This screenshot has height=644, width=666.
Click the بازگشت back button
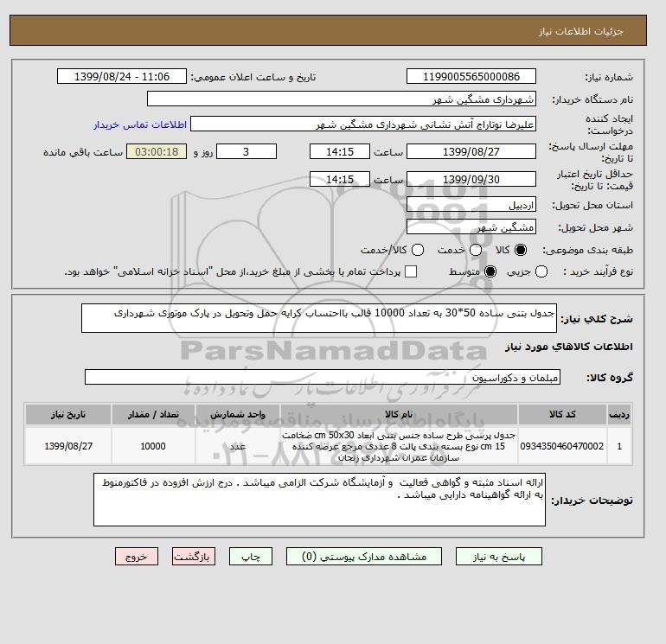tap(194, 557)
